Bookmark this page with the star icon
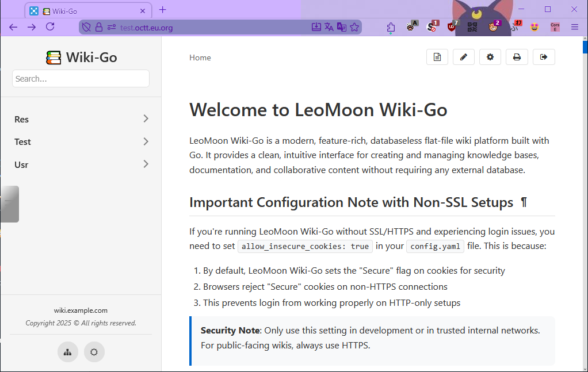 [x=354, y=27]
